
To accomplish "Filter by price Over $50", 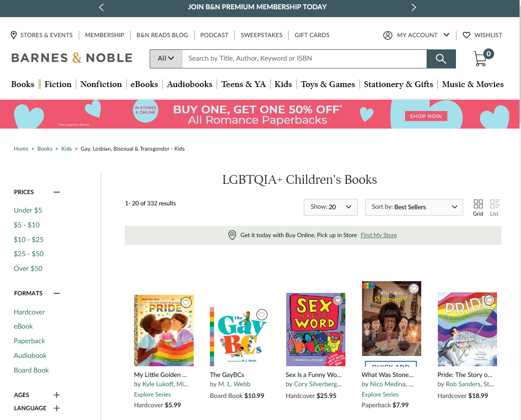I will click(x=28, y=268).
